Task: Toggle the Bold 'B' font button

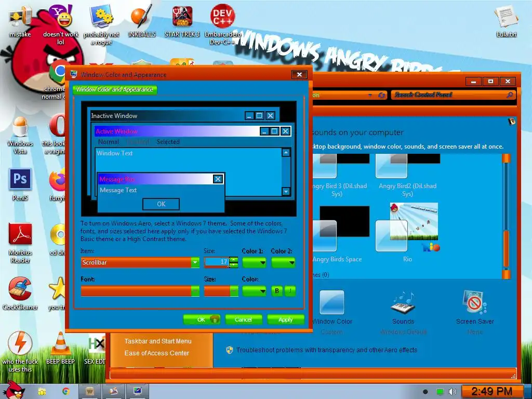Action: (277, 291)
